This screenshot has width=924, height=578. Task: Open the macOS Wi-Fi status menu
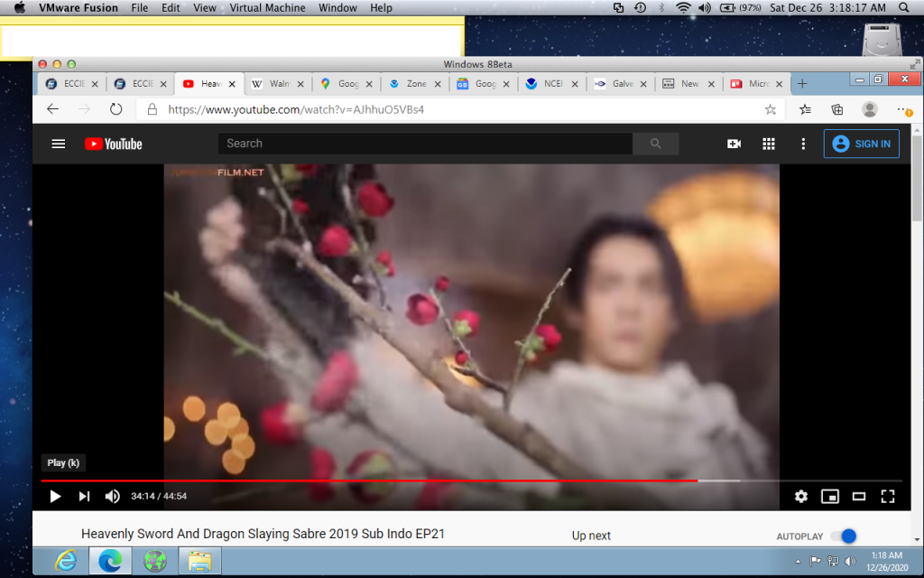tap(683, 7)
